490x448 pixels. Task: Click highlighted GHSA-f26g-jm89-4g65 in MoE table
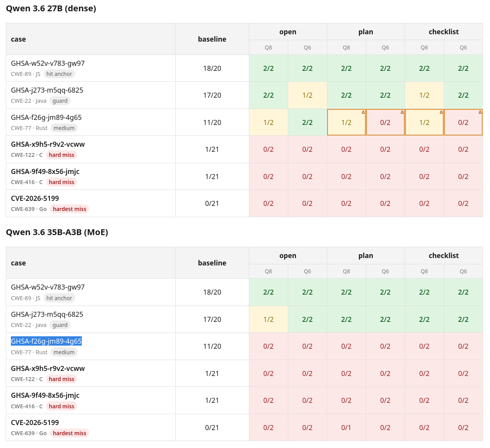[x=46, y=341]
